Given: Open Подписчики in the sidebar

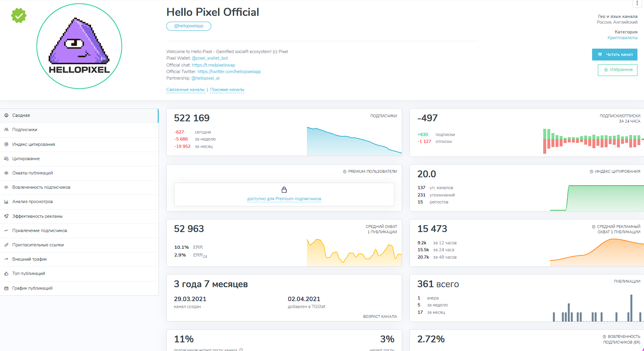Looking at the screenshot, I should 79,130.
